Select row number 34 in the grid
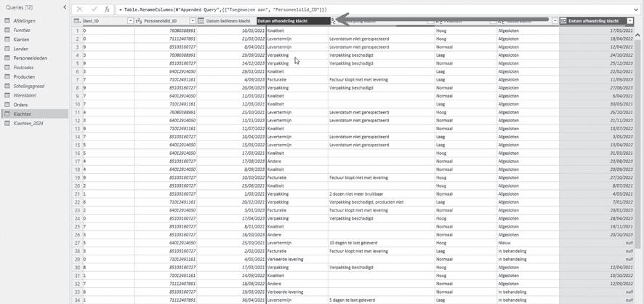Screen dimensions: 644x304 tap(77, 300)
